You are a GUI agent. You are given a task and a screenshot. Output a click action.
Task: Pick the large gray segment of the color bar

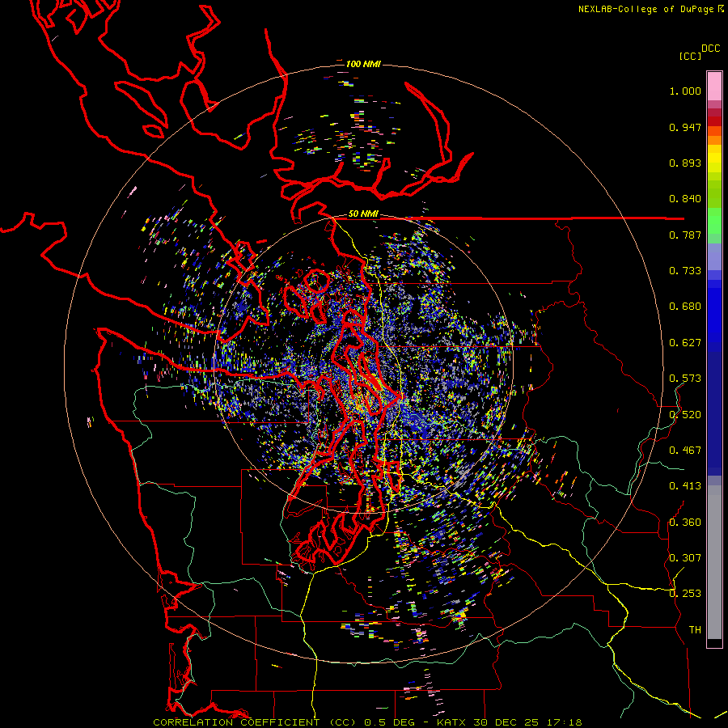(714, 562)
